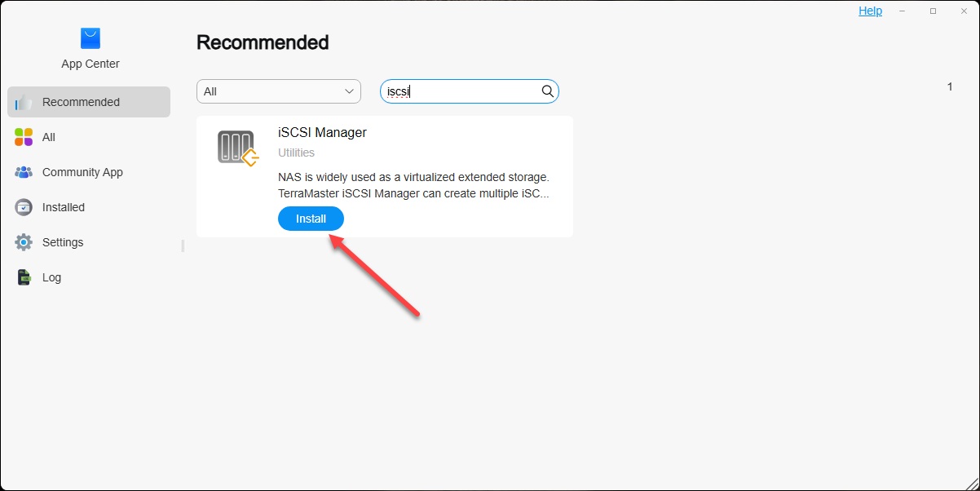This screenshot has width=980, height=491.
Task: Click the sidebar collapse divider handle
Action: point(183,245)
